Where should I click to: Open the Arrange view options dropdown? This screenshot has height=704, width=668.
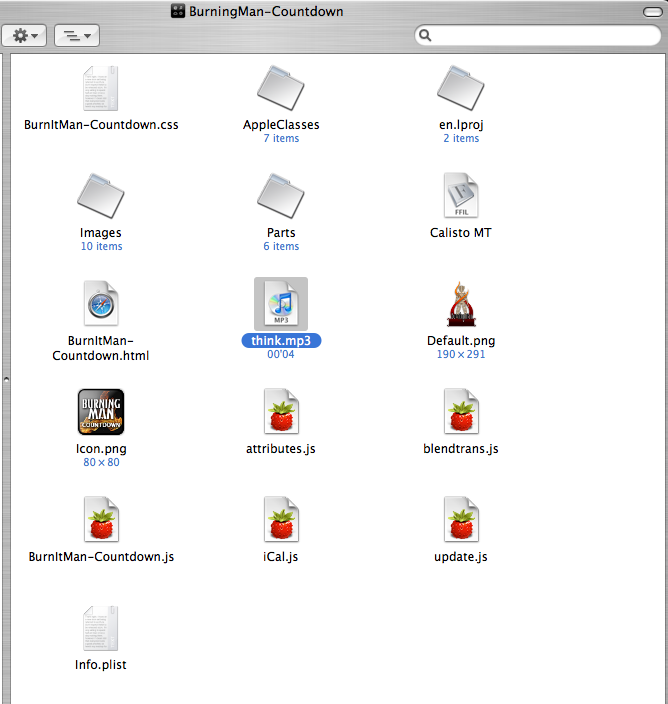point(77,35)
